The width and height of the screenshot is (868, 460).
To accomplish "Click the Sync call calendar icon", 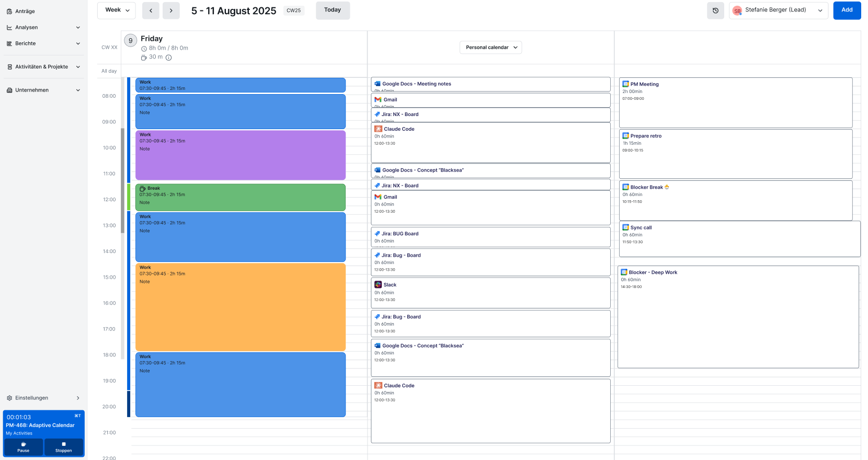I will coord(625,227).
